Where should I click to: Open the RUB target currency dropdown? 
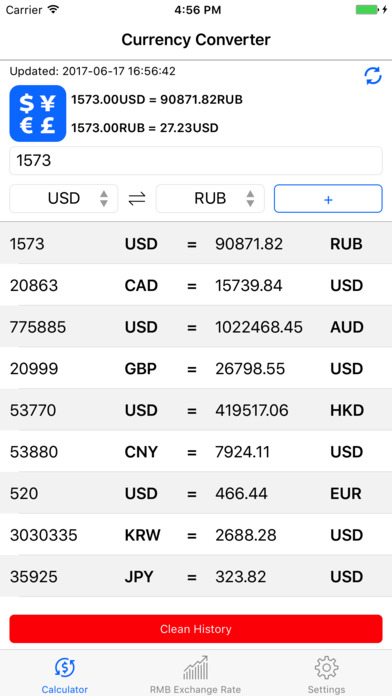tap(210, 198)
